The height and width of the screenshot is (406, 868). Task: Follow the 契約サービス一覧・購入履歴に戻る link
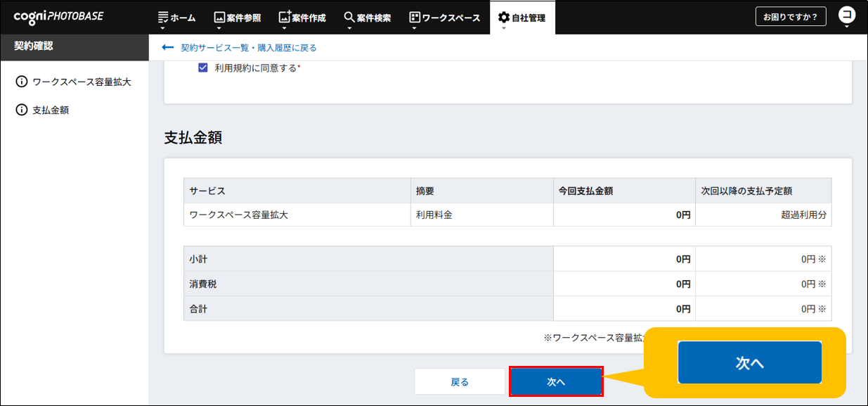point(249,48)
